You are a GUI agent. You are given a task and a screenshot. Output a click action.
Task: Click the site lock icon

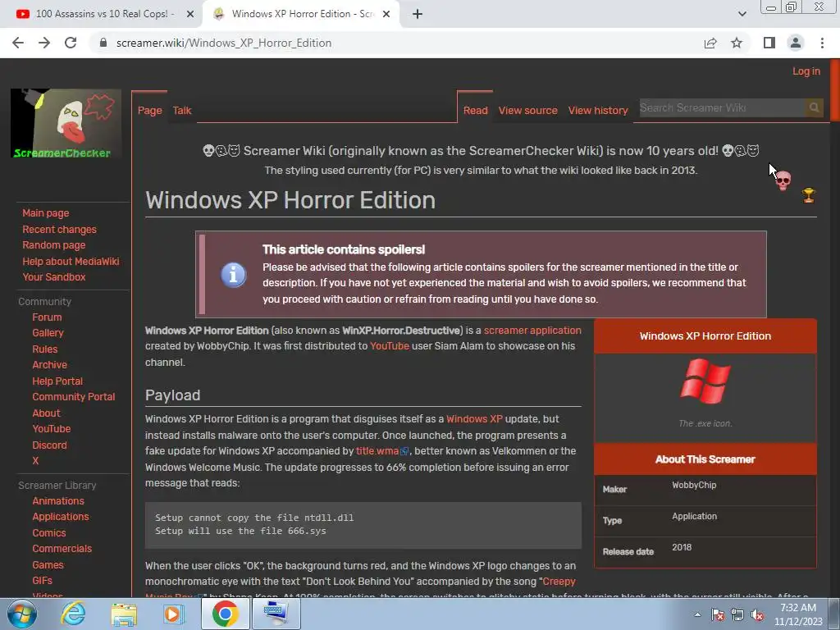[x=103, y=43]
